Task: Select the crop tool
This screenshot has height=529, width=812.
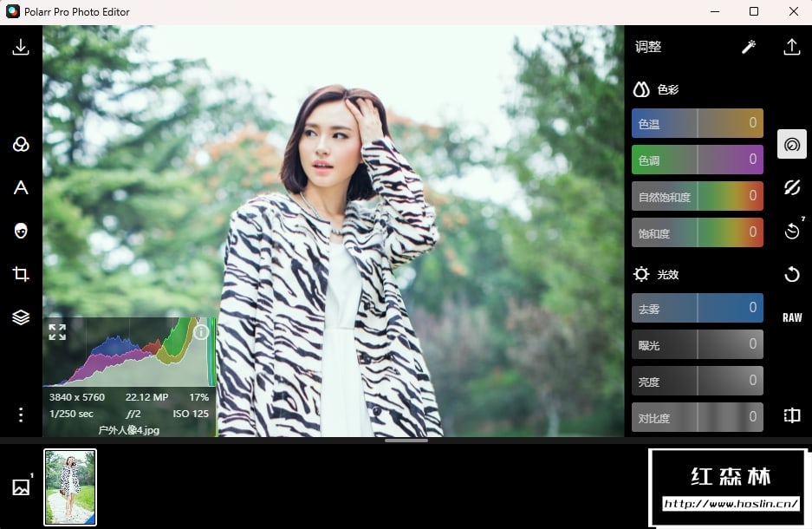Action: [21, 273]
